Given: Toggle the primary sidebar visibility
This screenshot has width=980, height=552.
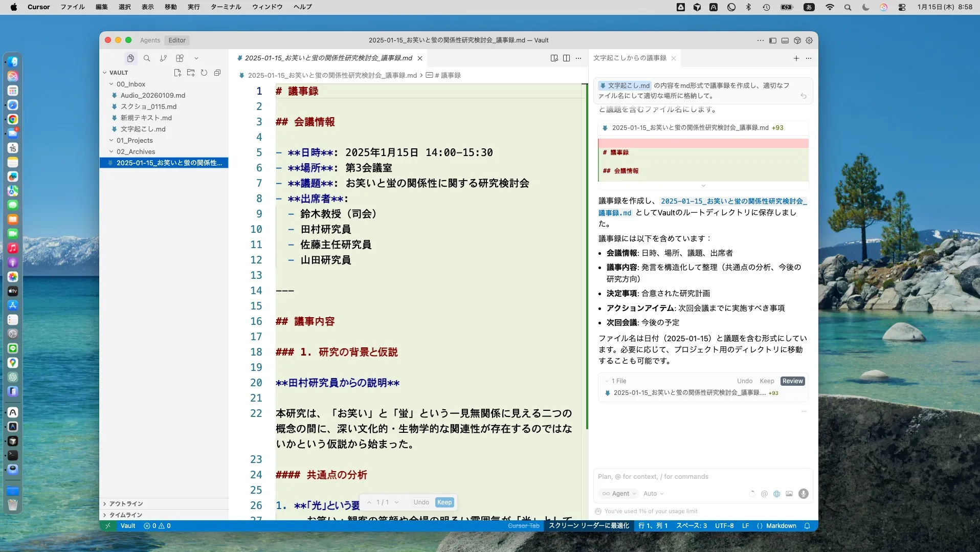Looking at the screenshot, I should coord(773,41).
